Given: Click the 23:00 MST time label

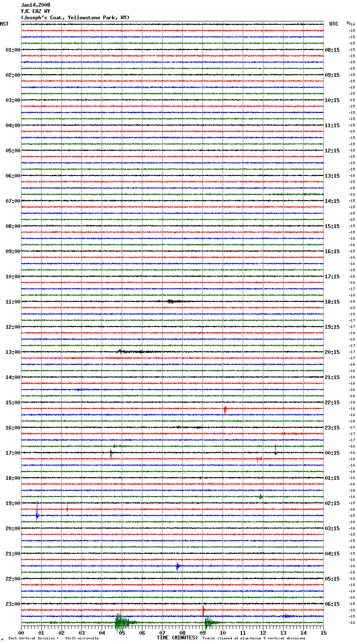Looking at the screenshot, I should click(13, 604).
